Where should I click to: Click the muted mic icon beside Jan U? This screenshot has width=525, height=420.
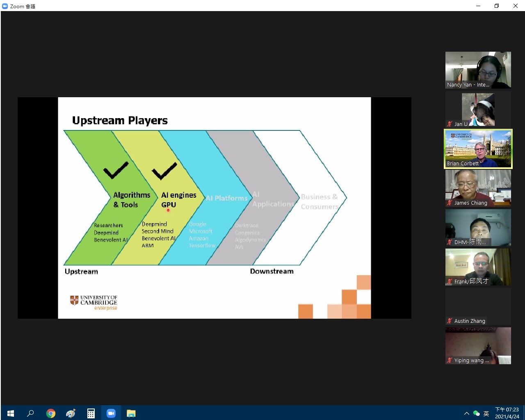[450, 124]
